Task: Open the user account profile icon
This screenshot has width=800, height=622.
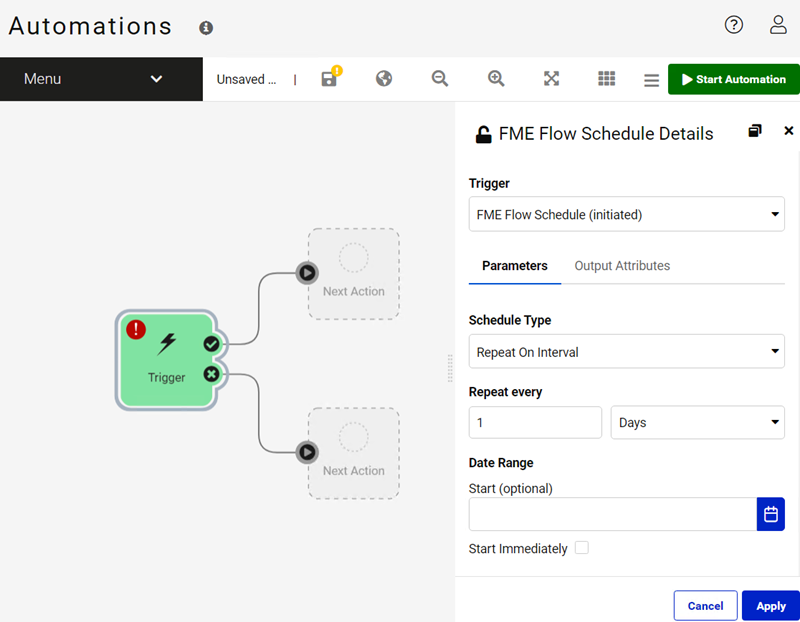Action: [778, 24]
